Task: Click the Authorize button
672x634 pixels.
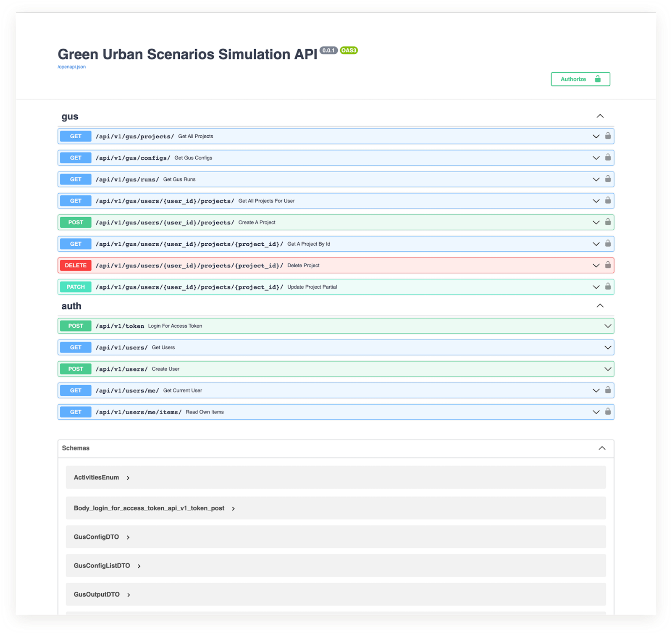Action: (580, 79)
